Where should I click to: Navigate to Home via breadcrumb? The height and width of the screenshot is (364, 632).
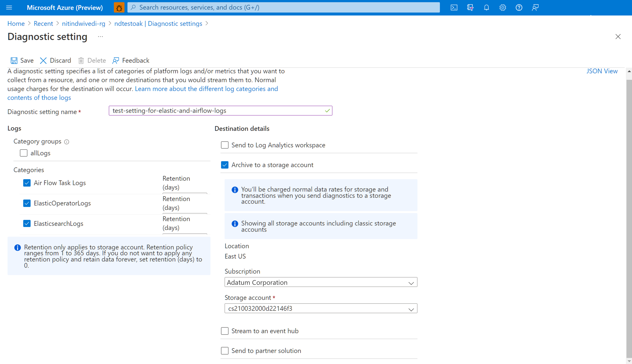[x=16, y=23]
